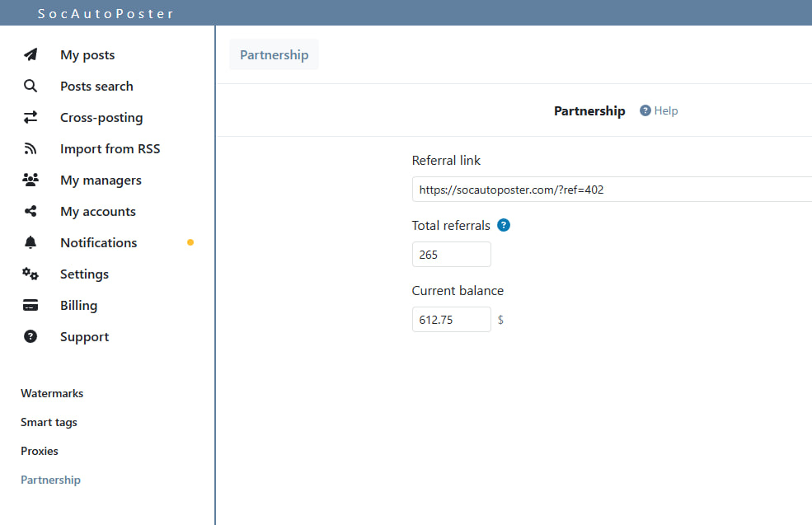Click the Notifications bell icon
This screenshot has width=812, height=525.
[31, 243]
